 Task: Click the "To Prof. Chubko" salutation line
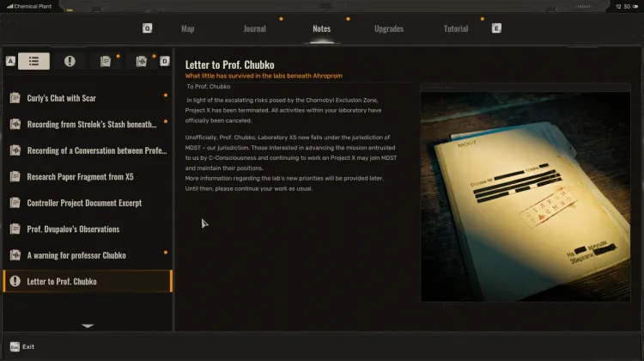209,86
